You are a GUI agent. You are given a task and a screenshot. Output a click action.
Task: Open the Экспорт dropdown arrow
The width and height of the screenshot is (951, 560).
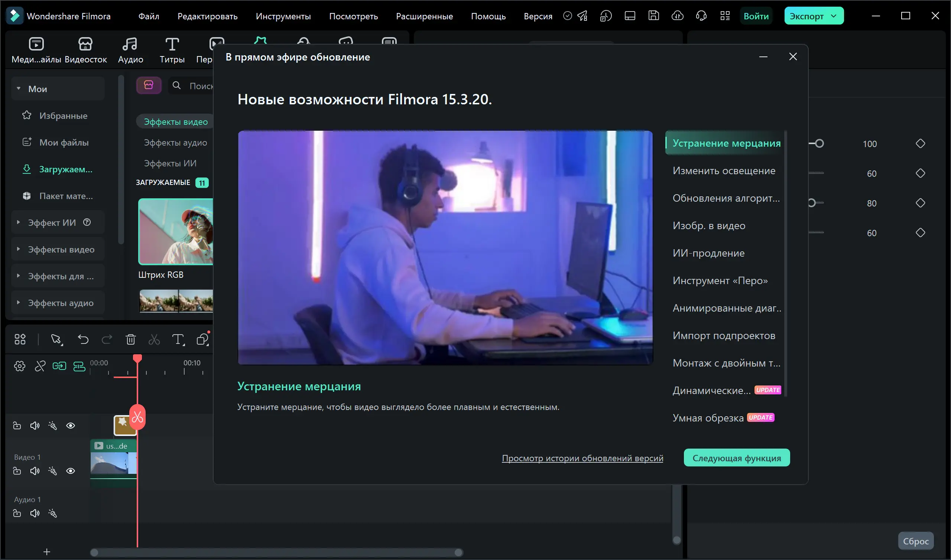[x=834, y=16]
